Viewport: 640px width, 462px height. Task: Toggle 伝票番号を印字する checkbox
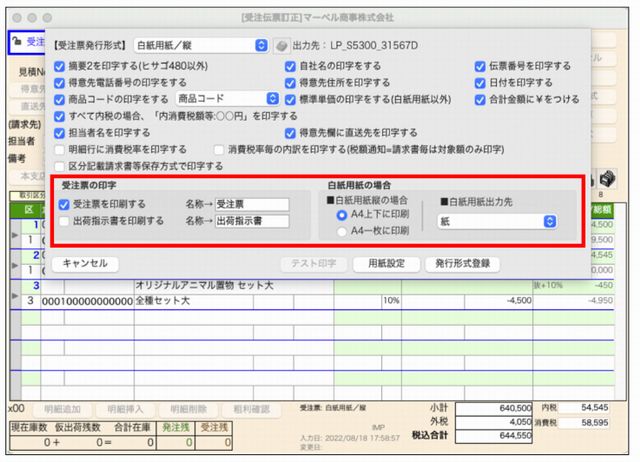pos(480,67)
